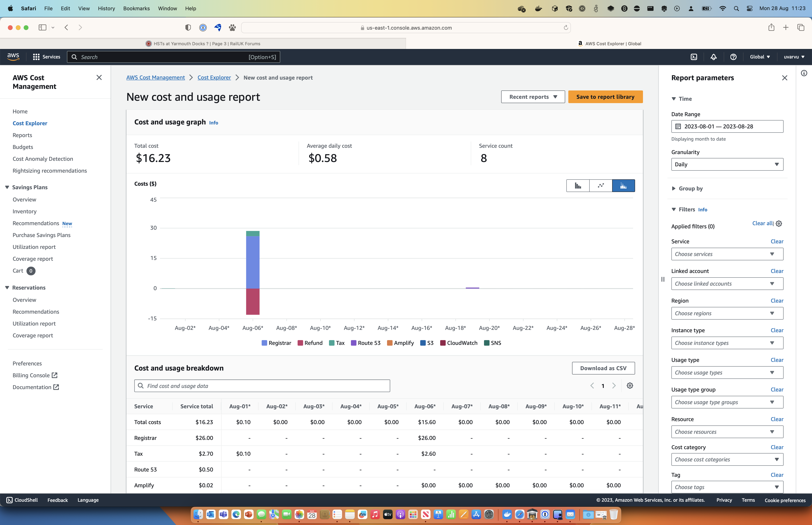812x525 pixels.
Task: Toggle the Refund legend series
Action: click(x=310, y=343)
